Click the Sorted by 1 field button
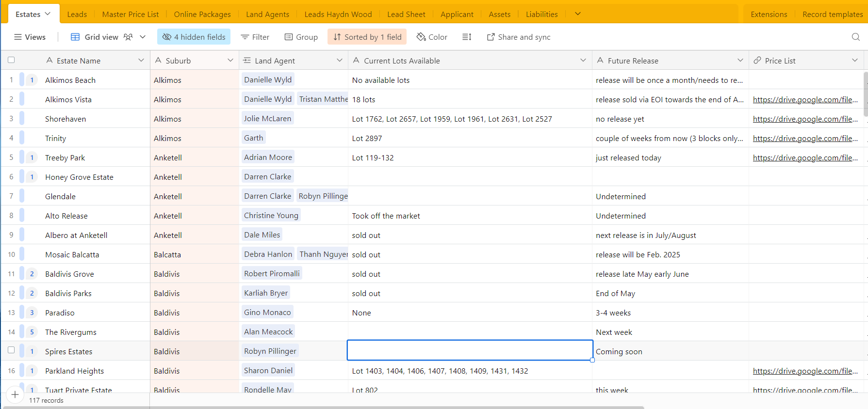 point(367,37)
